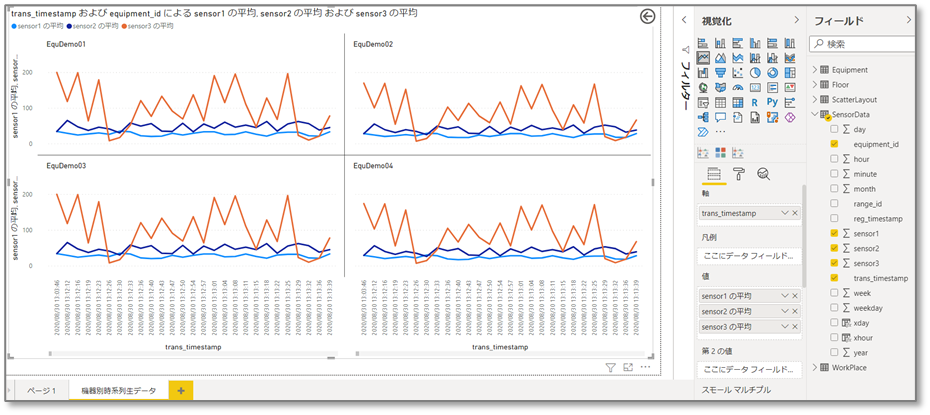Screen dimensions: 930x415
Task: Open the sensor3 の平均 value dropdown
Action: pos(785,326)
